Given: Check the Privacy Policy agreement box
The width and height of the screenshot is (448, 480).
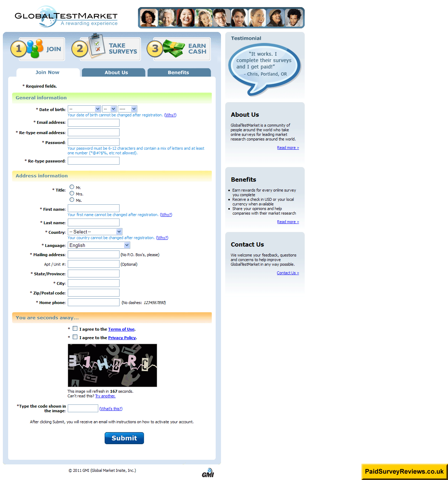Looking at the screenshot, I should click(75, 337).
